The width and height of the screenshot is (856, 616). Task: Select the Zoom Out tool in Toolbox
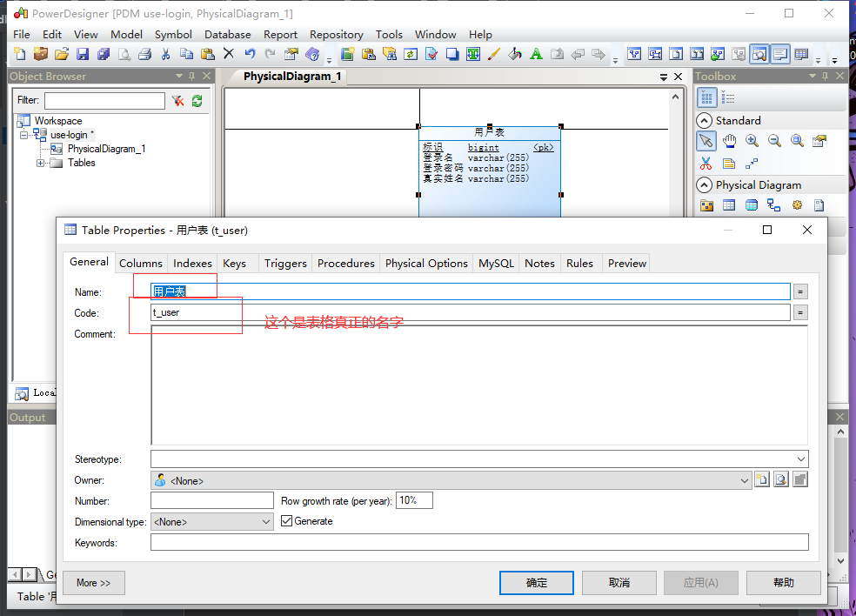[774, 141]
